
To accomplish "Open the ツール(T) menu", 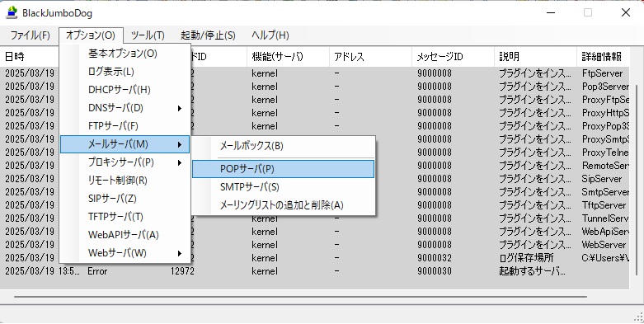I will pyautogui.click(x=148, y=35).
